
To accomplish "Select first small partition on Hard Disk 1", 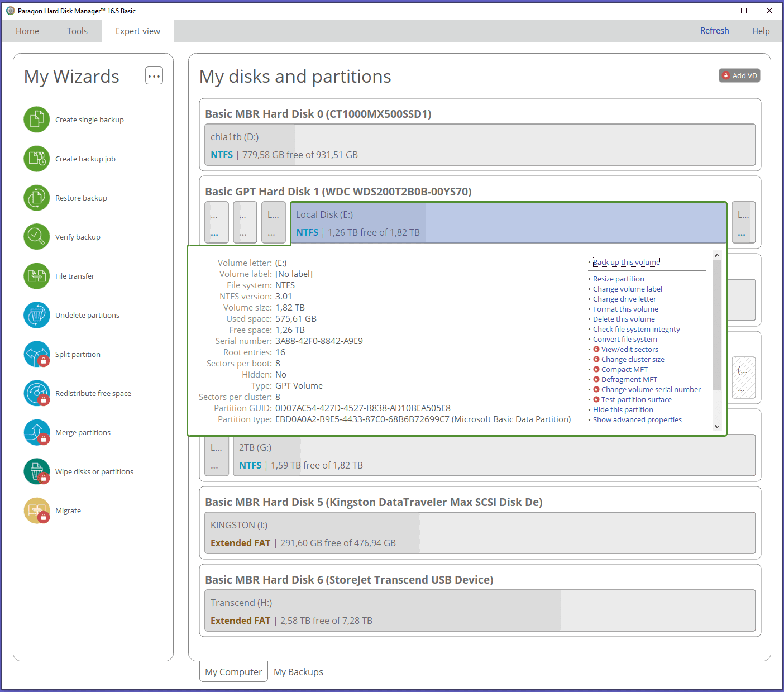I will pos(217,222).
